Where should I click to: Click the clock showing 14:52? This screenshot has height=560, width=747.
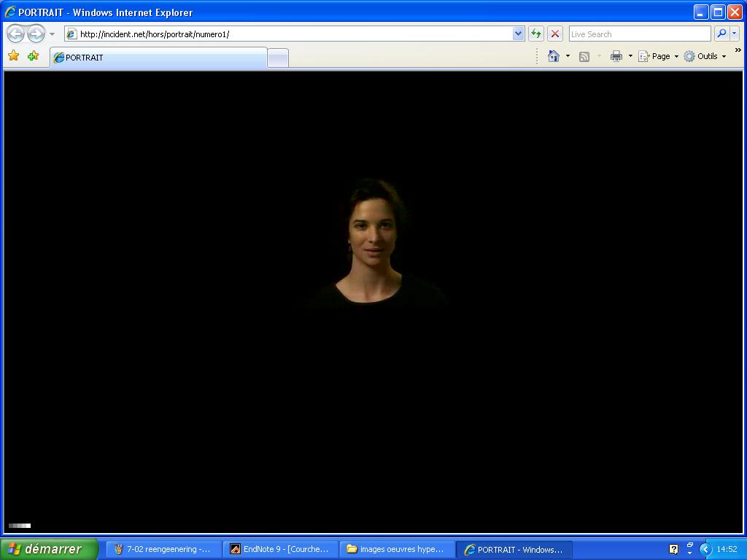[x=727, y=549]
